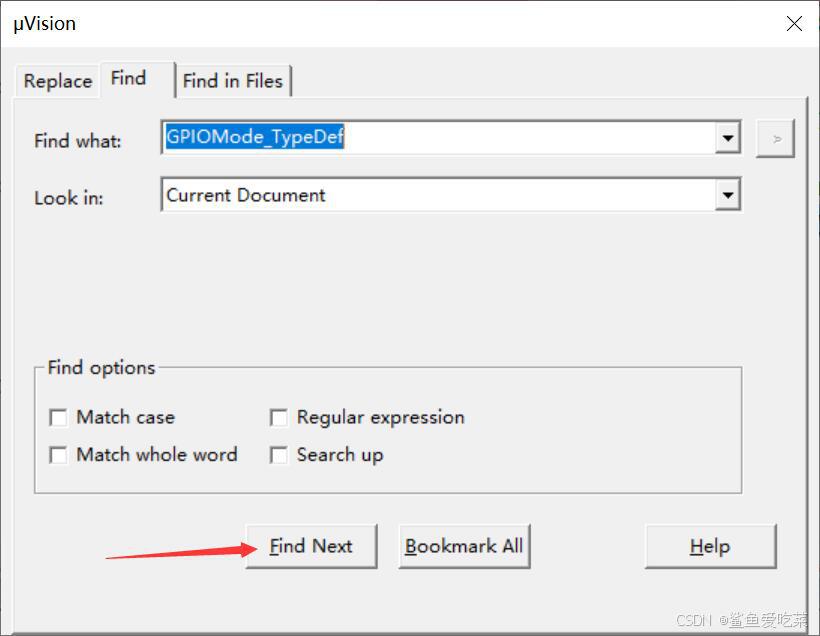Click the regex helper arrow button
The height and width of the screenshot is (636, 820).
tap(776, 139)
